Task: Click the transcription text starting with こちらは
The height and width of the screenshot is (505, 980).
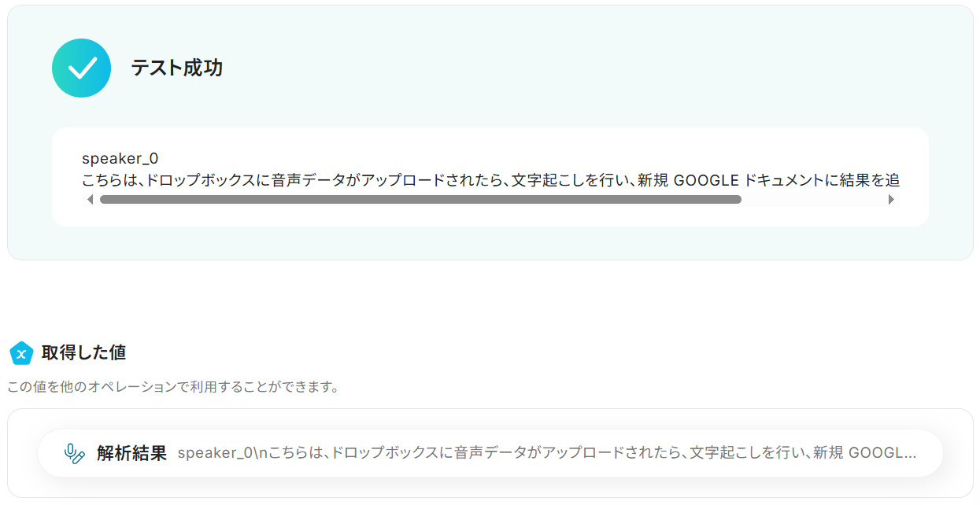Action: tap(315, 180)
